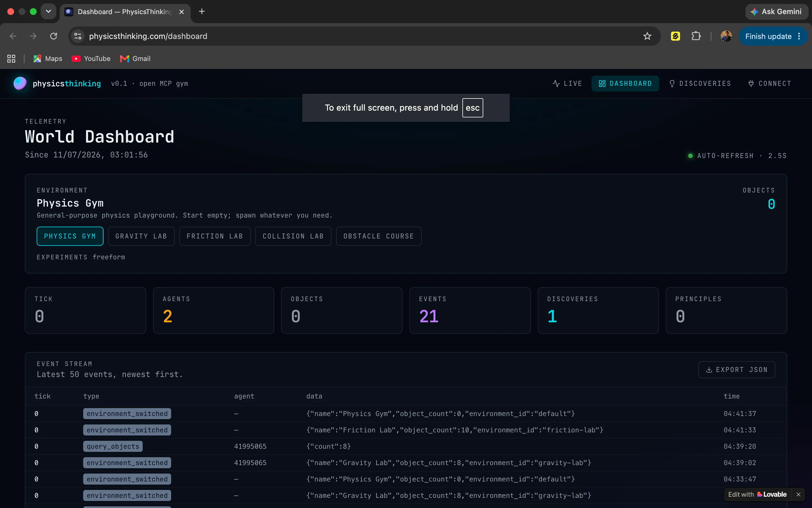Screen dimensions: 812x508
Task: Click the Ask Gemini button
Action: (776, 12)
